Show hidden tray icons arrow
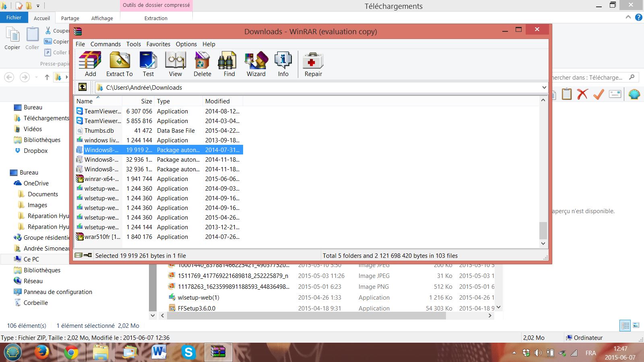 pos(514,353)
